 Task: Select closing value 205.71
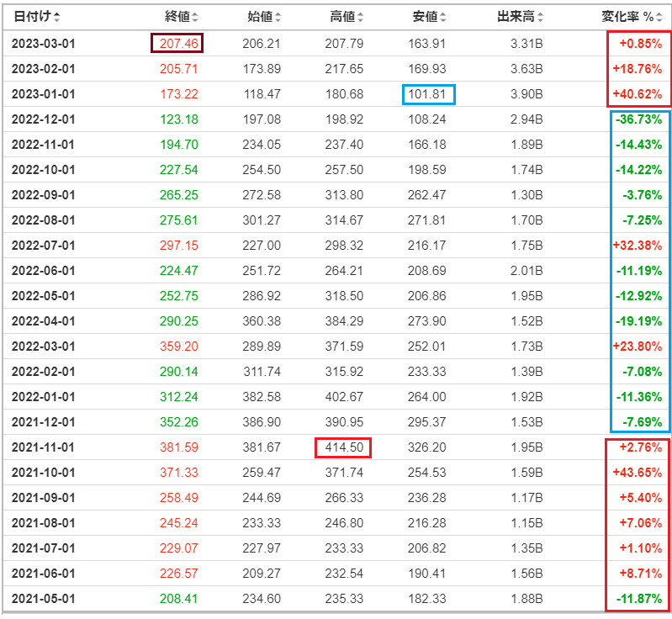pos(178,69)
